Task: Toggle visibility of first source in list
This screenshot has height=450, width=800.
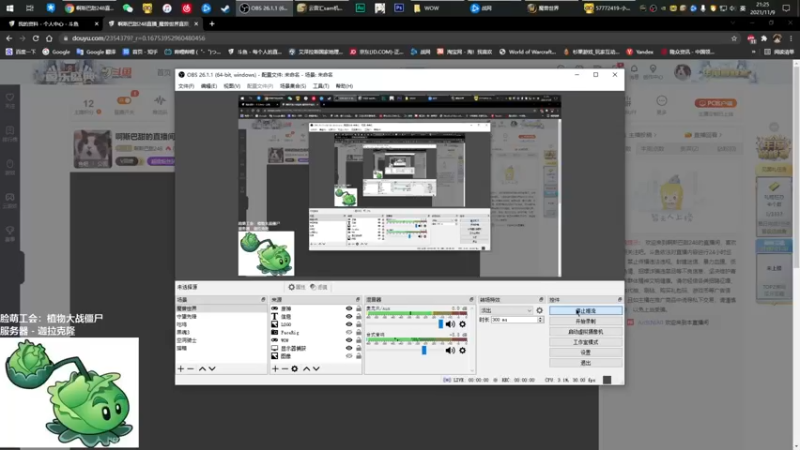Action: (x=349, y=309)
